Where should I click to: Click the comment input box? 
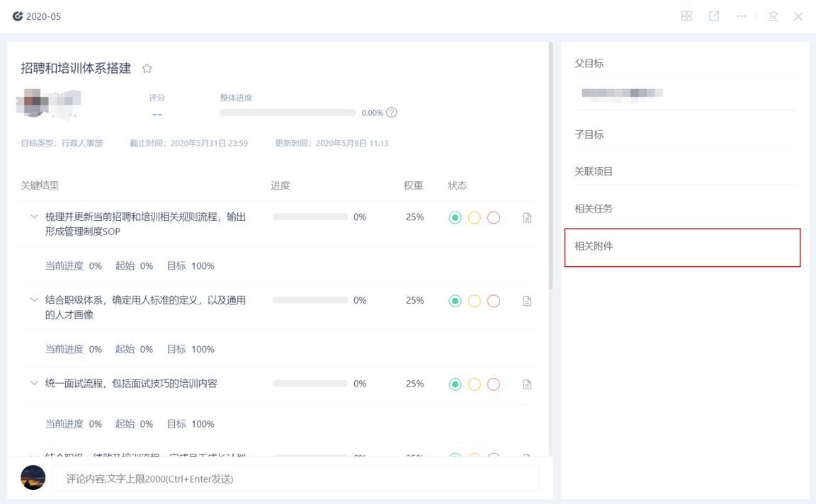295,479
